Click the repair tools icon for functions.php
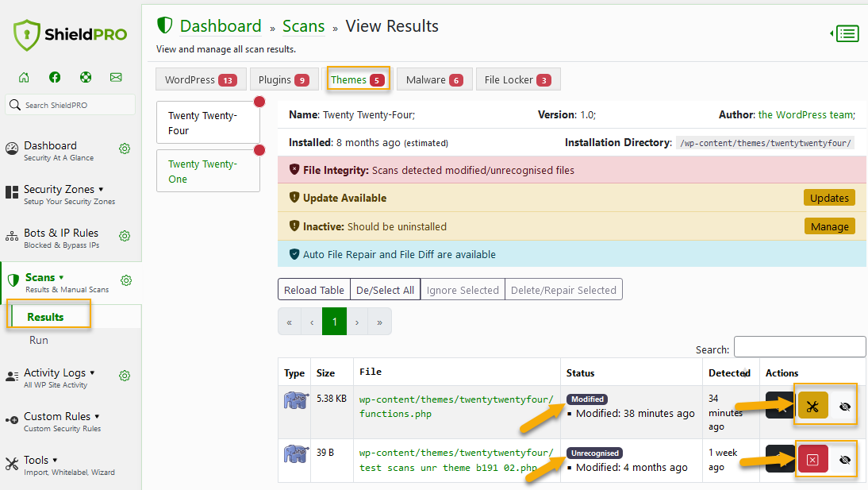The height and width of the screenshot is (490, 868). coord(812,407)
